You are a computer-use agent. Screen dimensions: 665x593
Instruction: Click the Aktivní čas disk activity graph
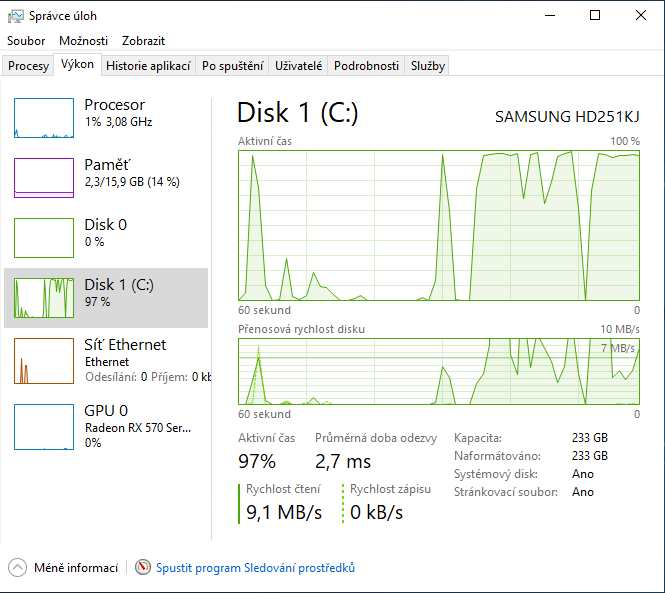point(438,224)
